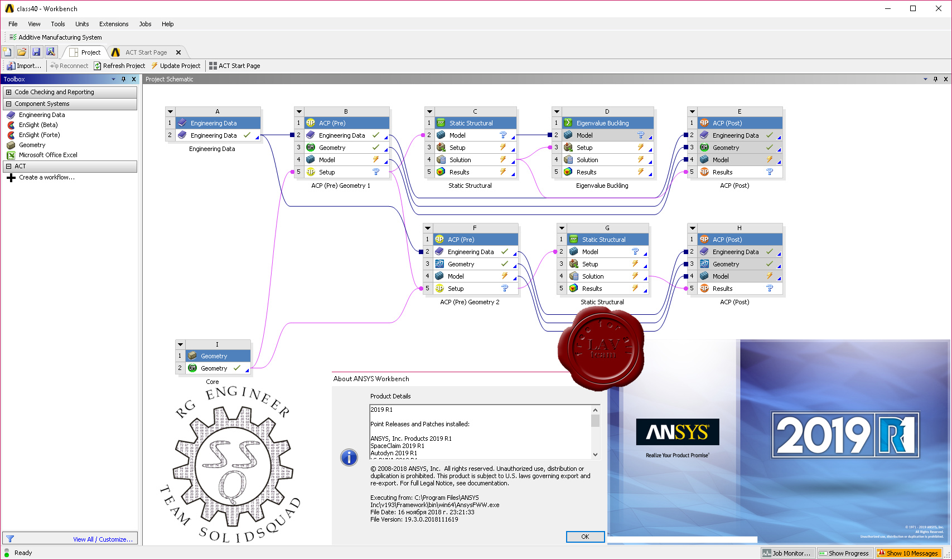Open system B dropdown menu
This screenshot has height=560, width=952.
tap(299, 111)
